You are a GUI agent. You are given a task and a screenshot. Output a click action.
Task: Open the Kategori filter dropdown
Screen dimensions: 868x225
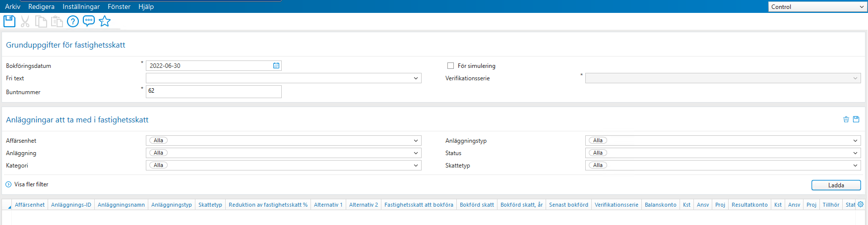coord(416,166)
